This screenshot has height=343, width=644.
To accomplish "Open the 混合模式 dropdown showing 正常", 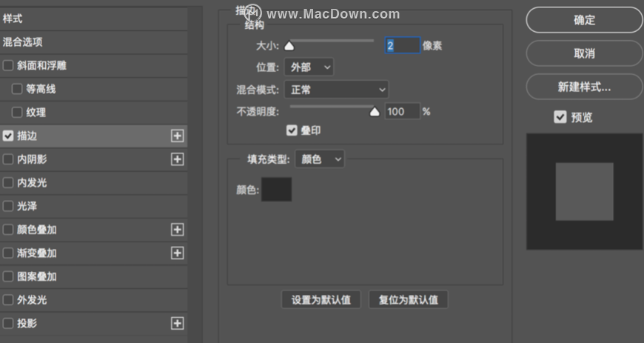I will point(336,89).
